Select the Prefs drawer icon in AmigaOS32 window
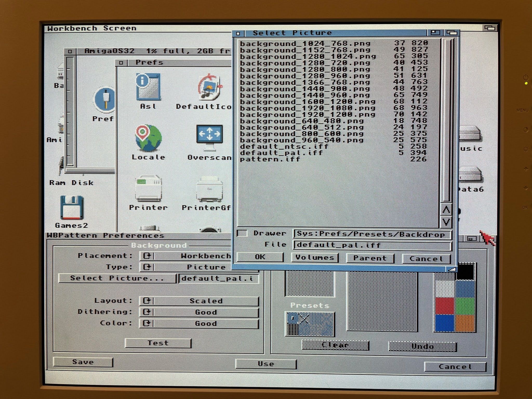532x399 pixels. tap(104, 100)
